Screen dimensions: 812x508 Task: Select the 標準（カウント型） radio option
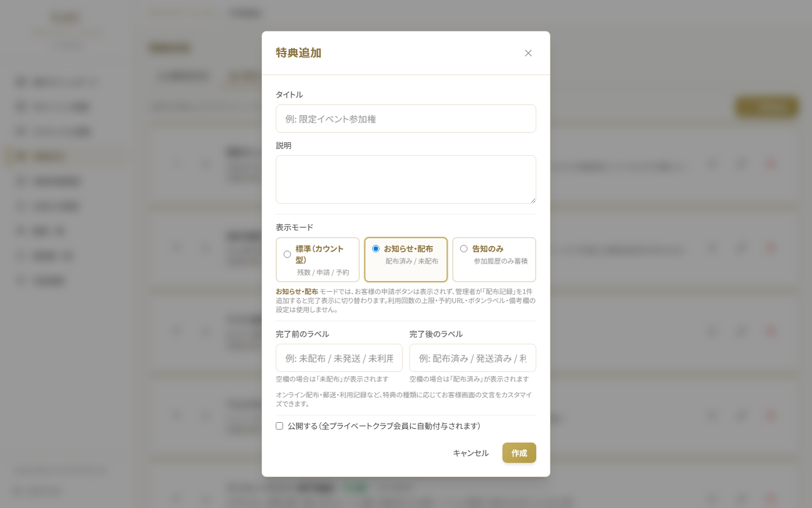point(287,255)
